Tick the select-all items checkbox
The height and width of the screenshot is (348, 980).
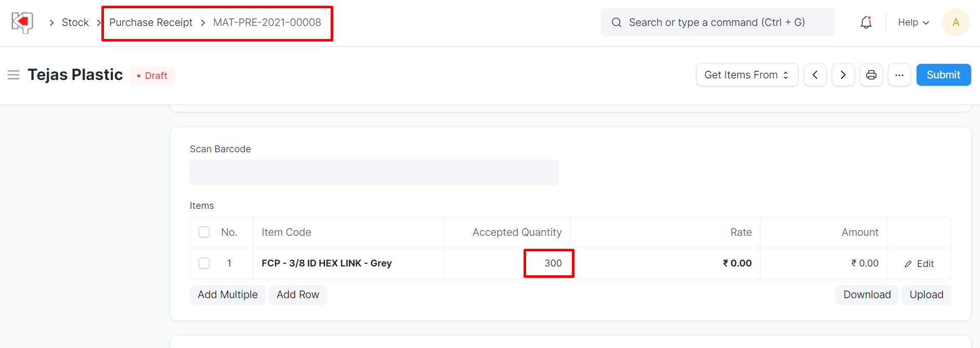tap(204, 232)
